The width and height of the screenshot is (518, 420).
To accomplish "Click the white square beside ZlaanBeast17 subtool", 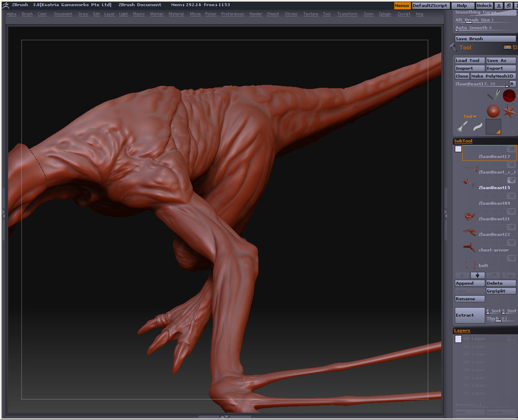I will coord(458,149).
